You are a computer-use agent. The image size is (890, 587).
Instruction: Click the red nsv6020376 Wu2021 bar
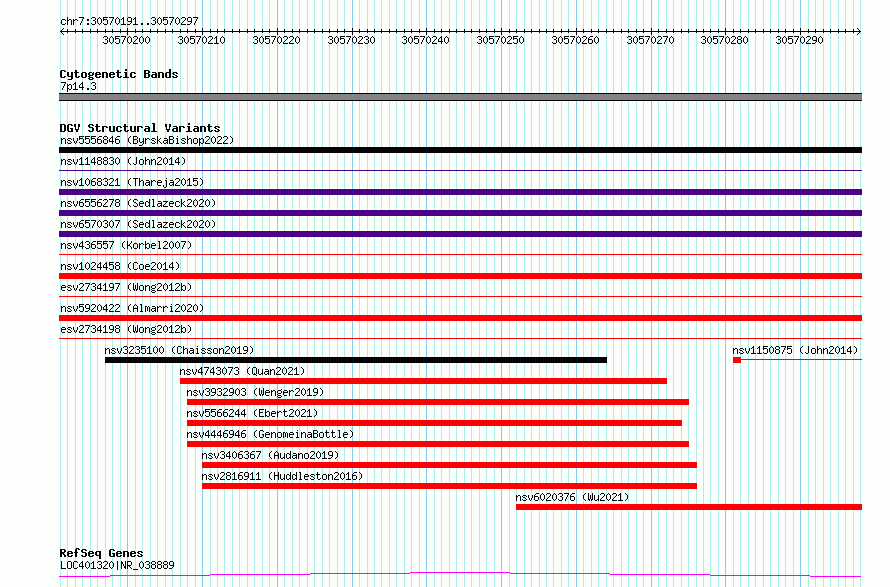pos(689,507)
